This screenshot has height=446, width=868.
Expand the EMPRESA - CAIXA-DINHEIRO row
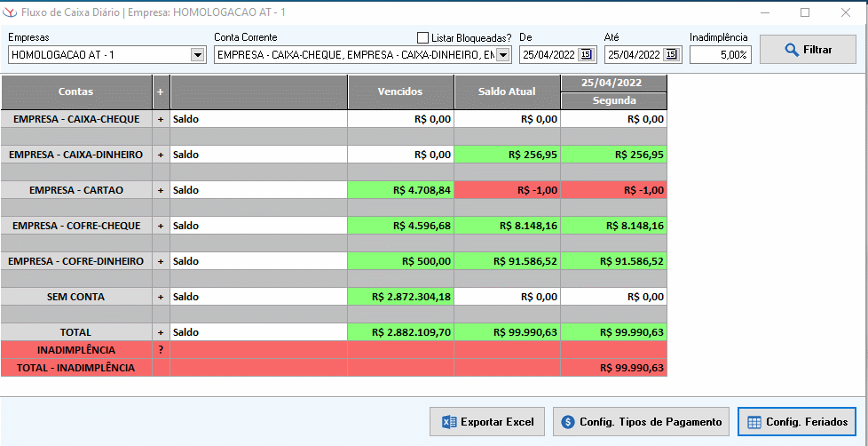pos(162,155)
